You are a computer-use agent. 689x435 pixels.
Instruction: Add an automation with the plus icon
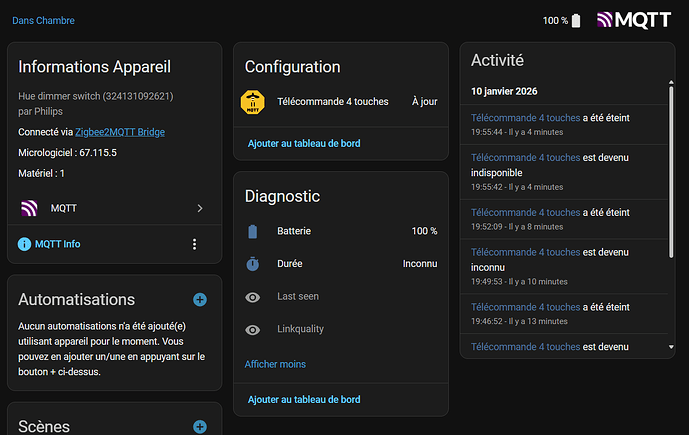click(x=200, y=299)
